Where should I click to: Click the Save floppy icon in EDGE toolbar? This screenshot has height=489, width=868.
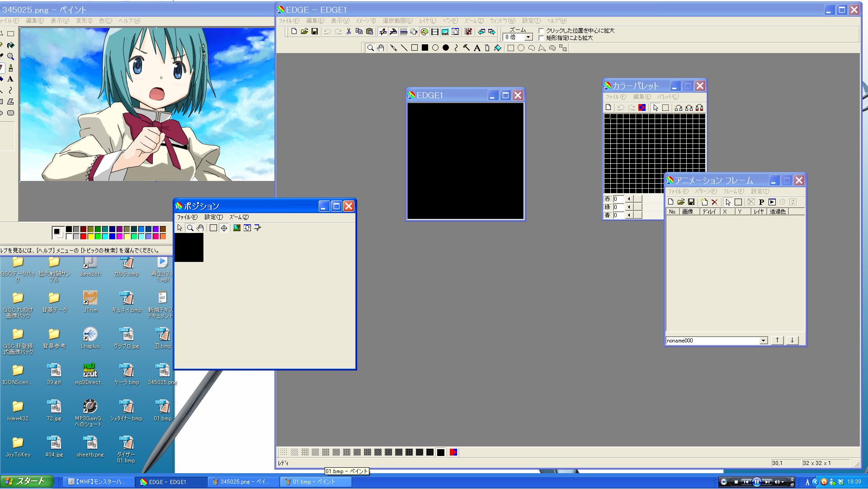pyautogui.click(x=315, y=31)
